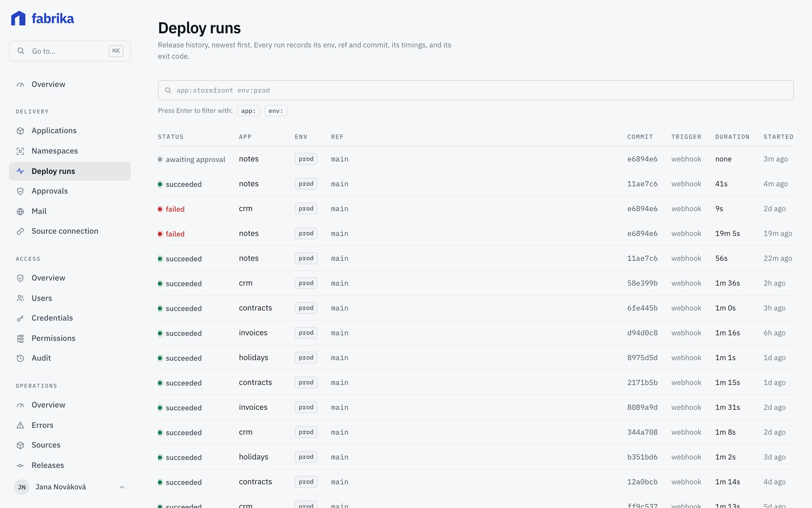Click commit 58e399b
812x508 pixels.
click(643, 283)
